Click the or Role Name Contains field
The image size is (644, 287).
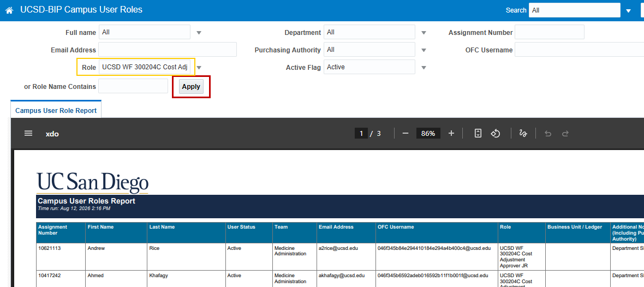pos(133,86)
